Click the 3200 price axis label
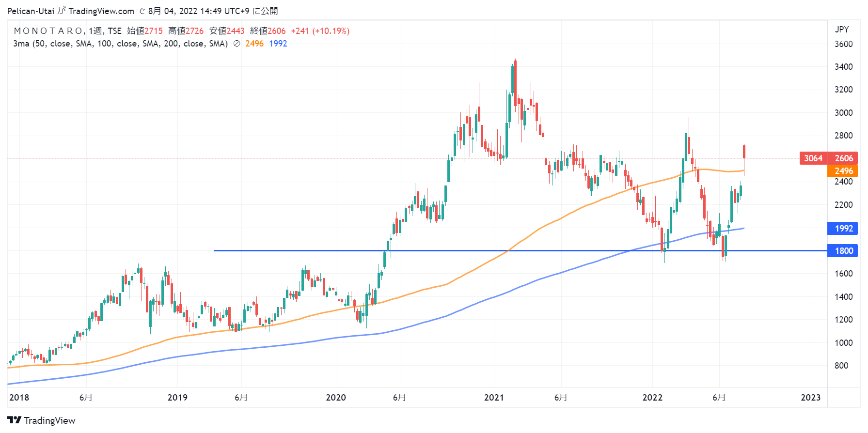This screenshot has height=433, width=868. pyautogui.click(x=843, y=90)
